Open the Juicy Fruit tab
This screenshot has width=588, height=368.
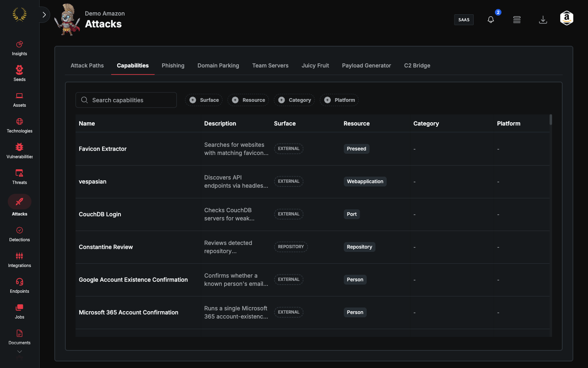315,65
